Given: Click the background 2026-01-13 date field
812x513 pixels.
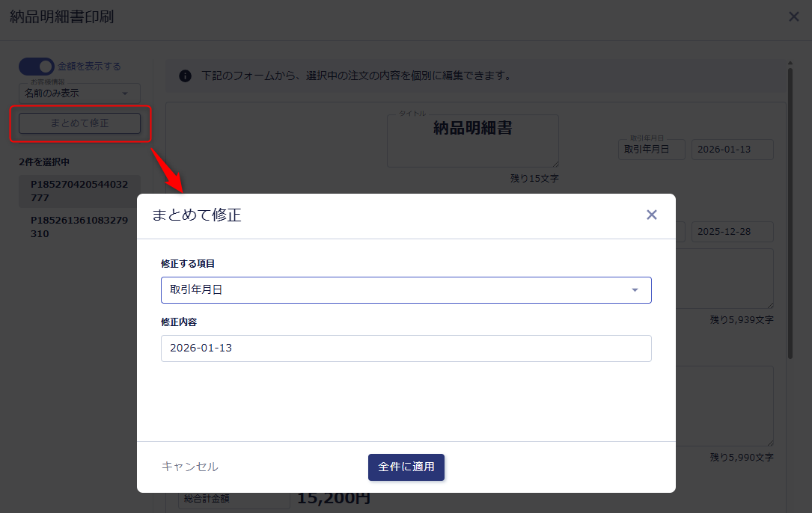Looking at the screenshot, I should coord(731,150).
